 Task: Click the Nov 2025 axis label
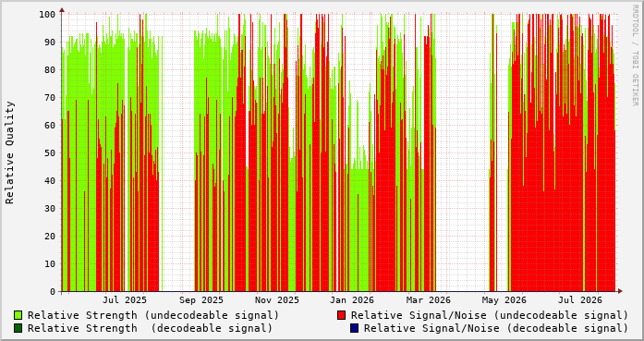277,300
